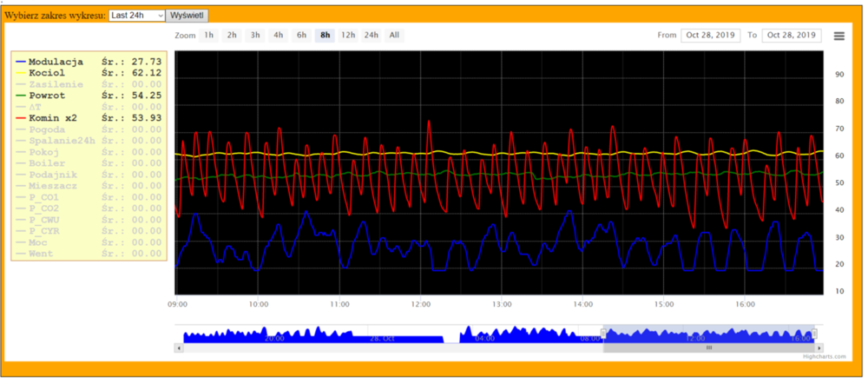The width and height of the screenshot is (868, 384).
Task: Switch zoom to All
Action: (394, 36)
